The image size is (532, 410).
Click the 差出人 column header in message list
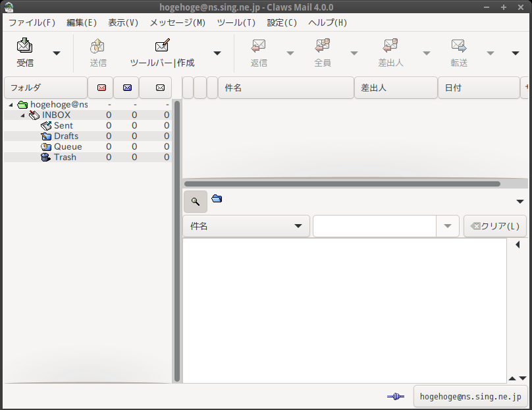(x=396, y=88)
